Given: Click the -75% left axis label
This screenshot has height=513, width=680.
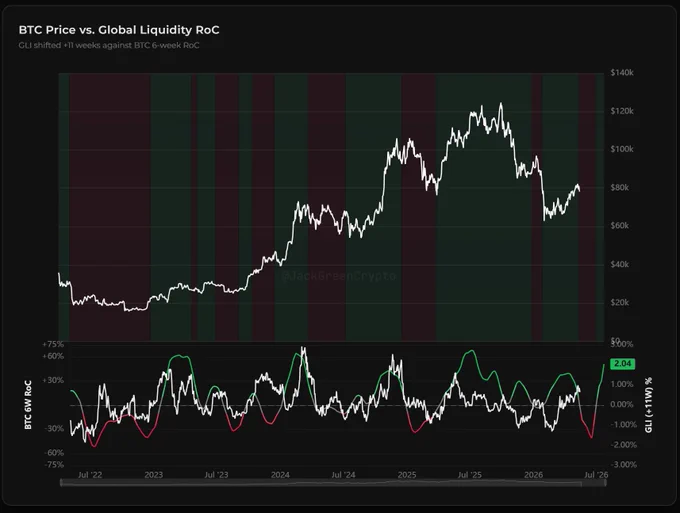Looking at the screenshot, I should click(x=54, y=464).
